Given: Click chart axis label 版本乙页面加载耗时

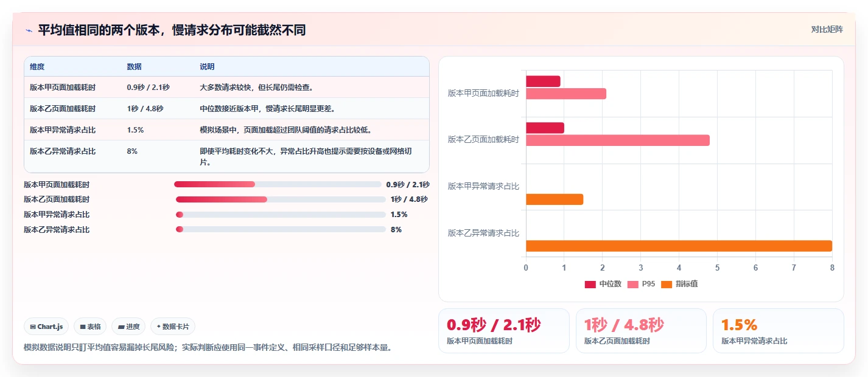Looking at the screenshot, I should pos(483,140).
